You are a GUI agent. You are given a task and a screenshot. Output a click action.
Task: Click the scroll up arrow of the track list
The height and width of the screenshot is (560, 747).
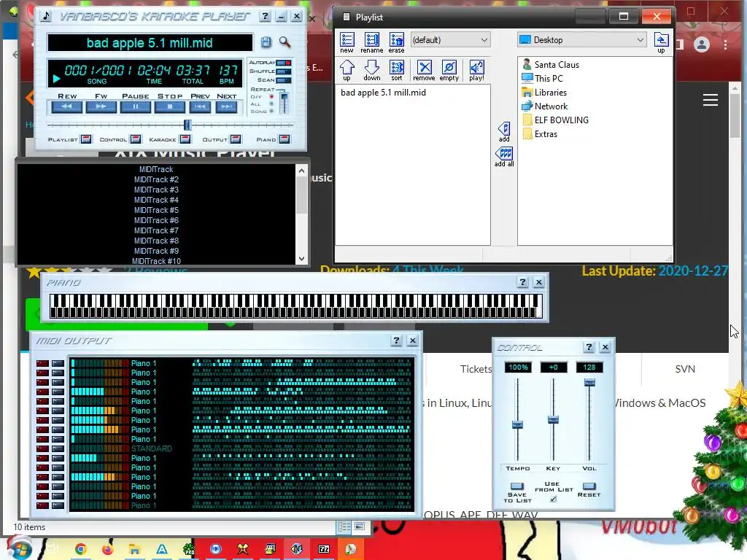coord(301,170)
